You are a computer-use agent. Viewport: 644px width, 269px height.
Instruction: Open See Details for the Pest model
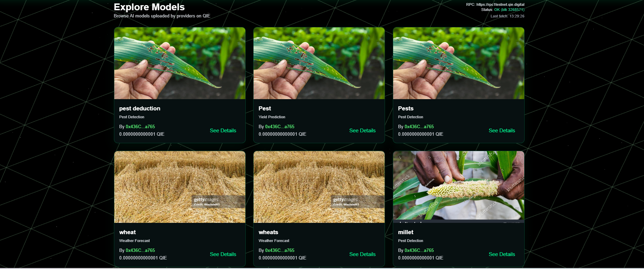pos(362,131)
